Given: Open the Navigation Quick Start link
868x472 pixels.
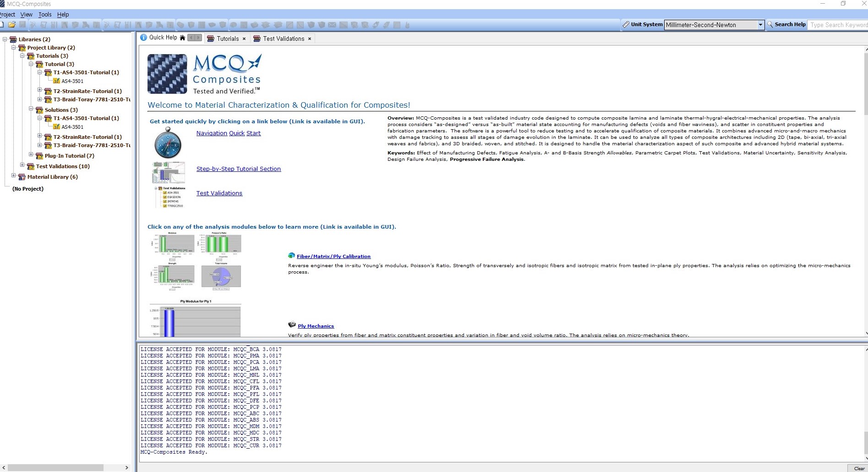Looking at the screenshot, I should click(x=229, y=133).
